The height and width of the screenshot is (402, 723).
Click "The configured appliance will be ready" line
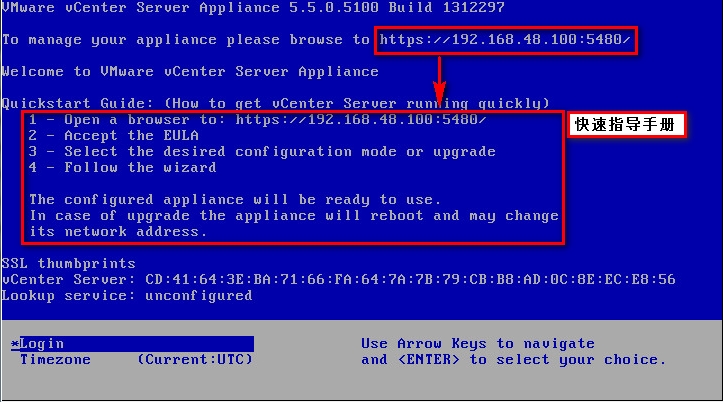pyautogui.click(x=235, y=200)
